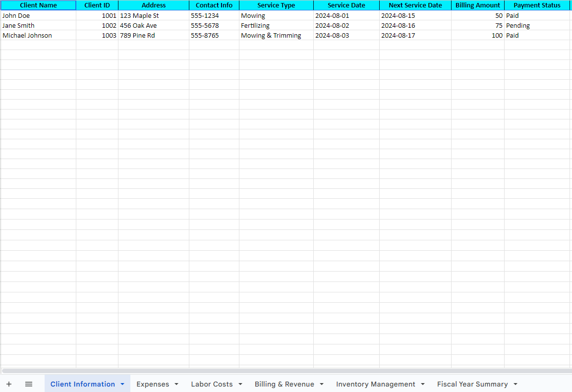Click the 789 Pine Rd address cell

[154, 35]
